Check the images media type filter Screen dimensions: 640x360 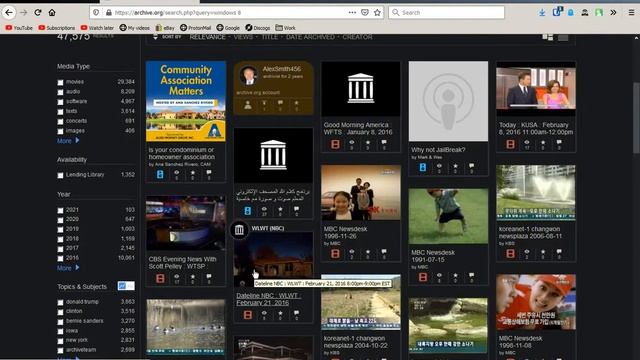[60, 131]
